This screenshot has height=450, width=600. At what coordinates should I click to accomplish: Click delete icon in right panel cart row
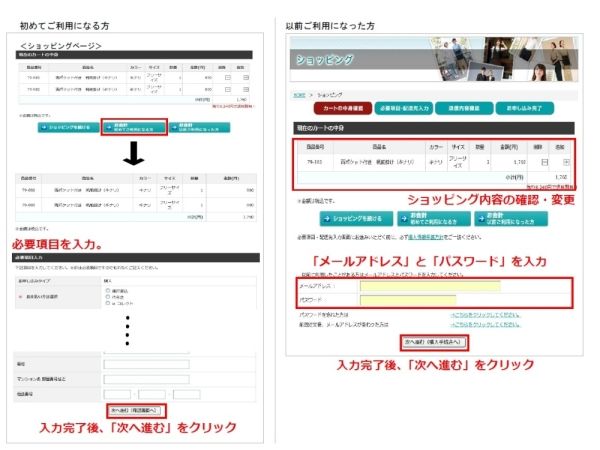544,161
